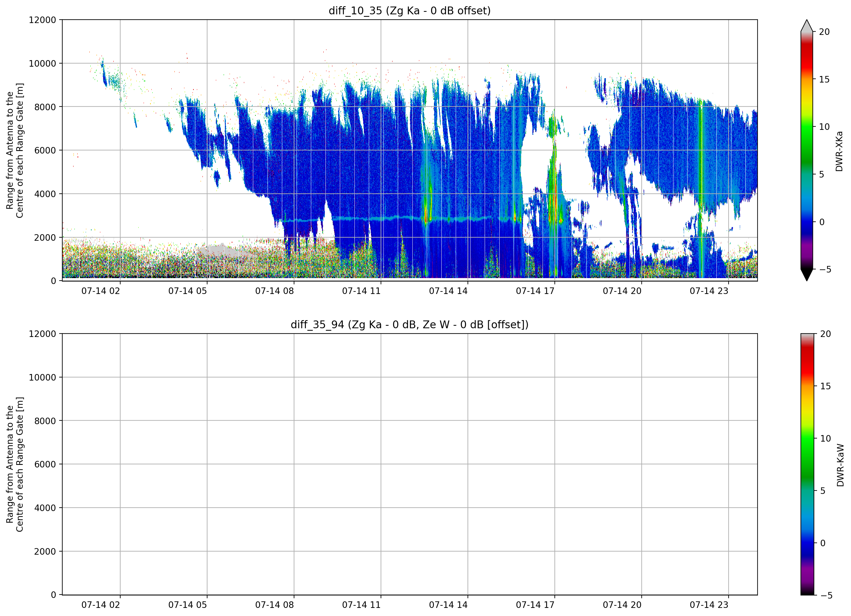Click the gray patch near 07-14 05 in top plot
Viewport: 851px width, 616px height.
click(221, 251)
